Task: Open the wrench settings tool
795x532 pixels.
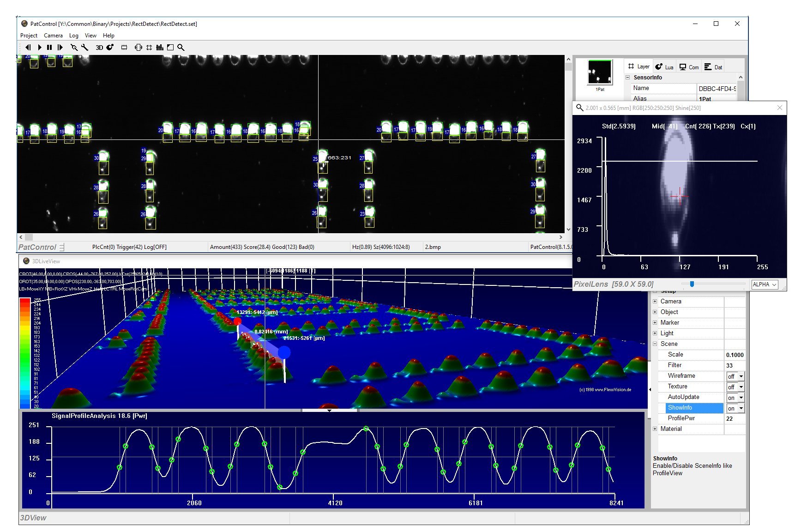Action: (84, 47)
